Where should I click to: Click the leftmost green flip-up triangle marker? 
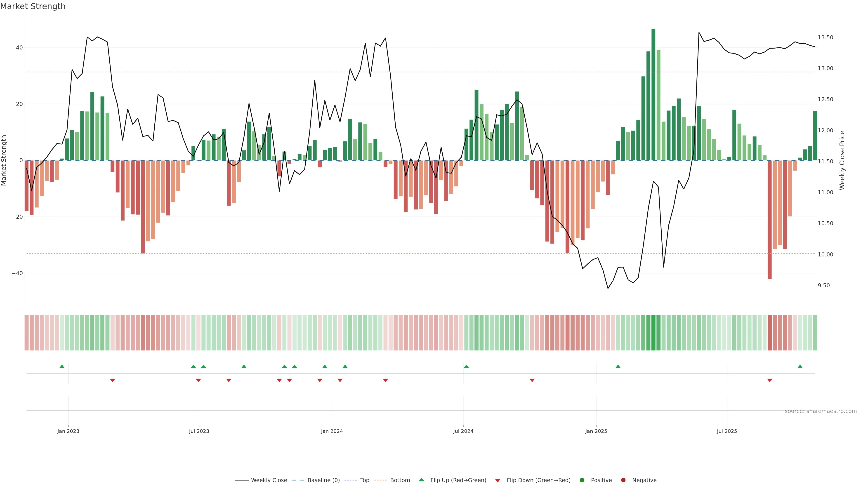[62, 366]
